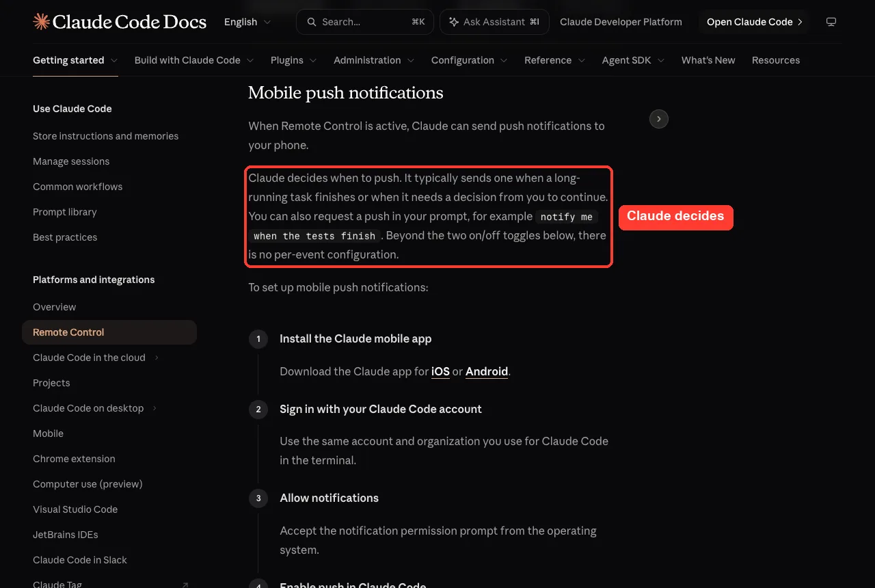Open Best practices in sidebar
875x588 pixels.
click(x=65, y=237)
